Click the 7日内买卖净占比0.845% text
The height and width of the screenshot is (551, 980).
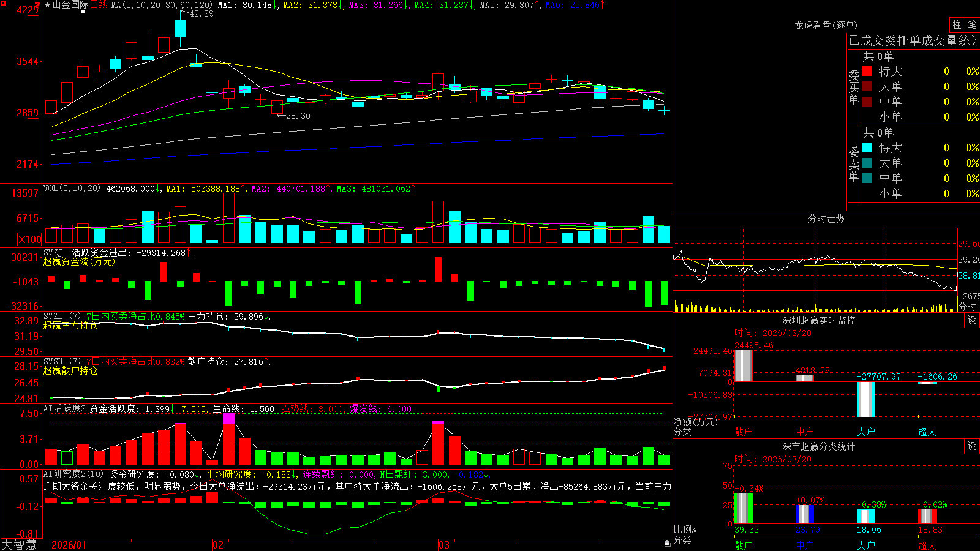coord(135,317)
